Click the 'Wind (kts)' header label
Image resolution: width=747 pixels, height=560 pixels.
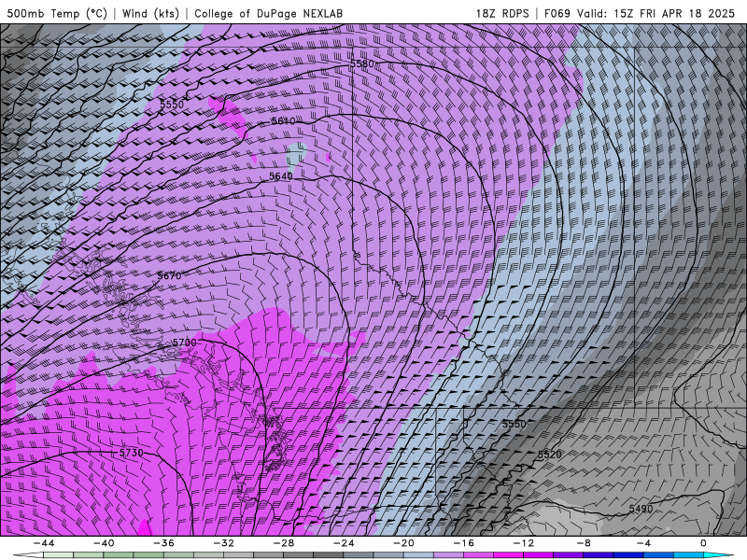click(x=150, y=13)
